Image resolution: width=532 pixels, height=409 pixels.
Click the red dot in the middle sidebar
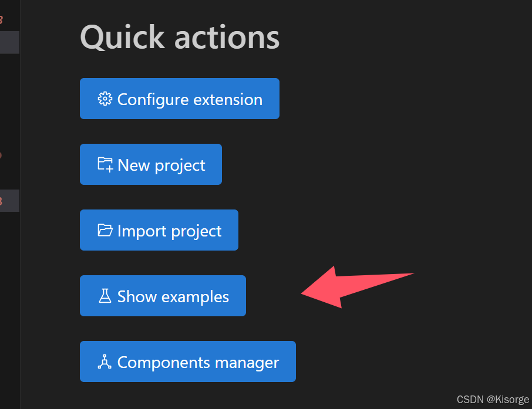tap(1, 156)
